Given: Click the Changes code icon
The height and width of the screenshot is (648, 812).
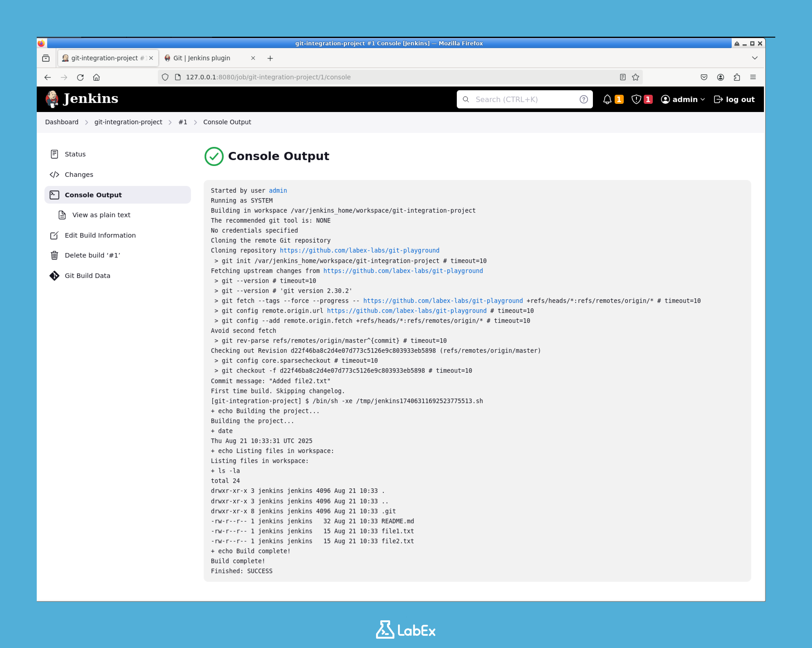Looking at the screenshot, I should point(54,174).
